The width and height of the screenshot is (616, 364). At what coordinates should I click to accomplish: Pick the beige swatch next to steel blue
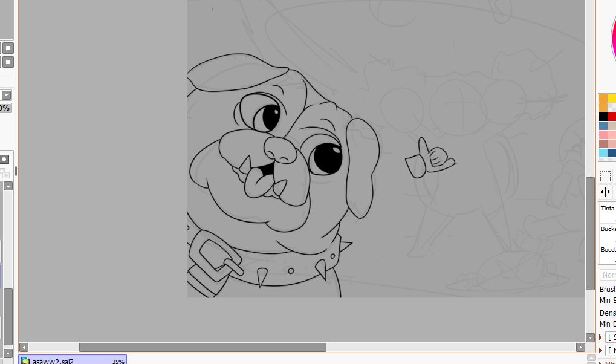click(x=612, y=126)
